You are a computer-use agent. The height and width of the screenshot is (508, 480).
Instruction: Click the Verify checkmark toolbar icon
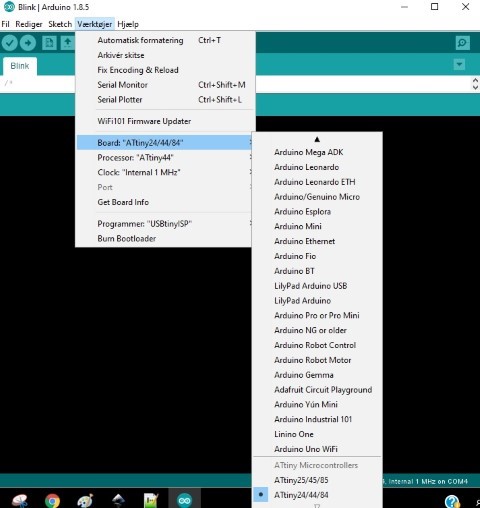coord(10,43)
